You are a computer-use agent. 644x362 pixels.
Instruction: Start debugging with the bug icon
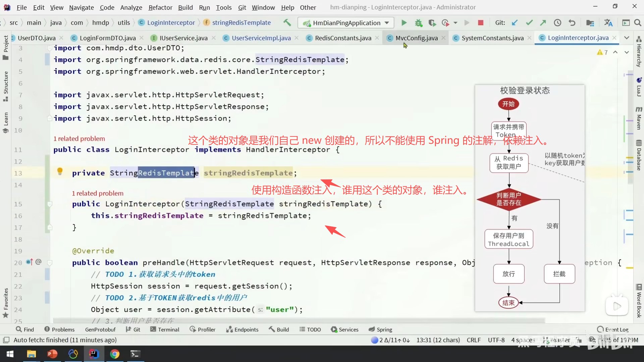[418, 23]
